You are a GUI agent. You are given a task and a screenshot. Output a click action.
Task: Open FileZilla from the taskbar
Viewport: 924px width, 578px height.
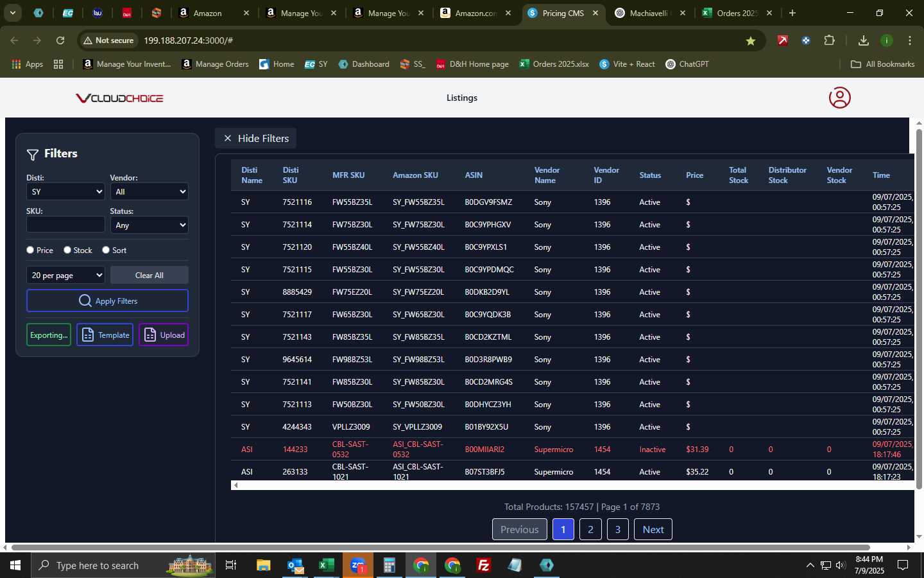coord(484,565)
